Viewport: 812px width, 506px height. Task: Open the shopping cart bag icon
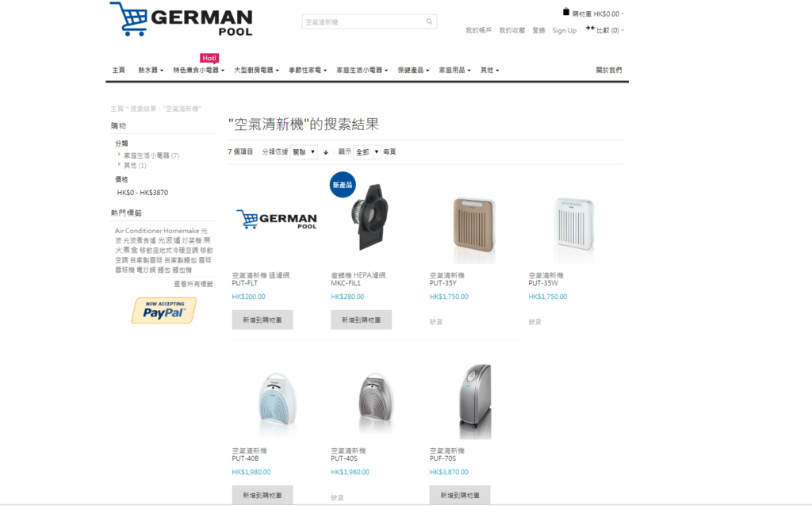tap(566, 12)
